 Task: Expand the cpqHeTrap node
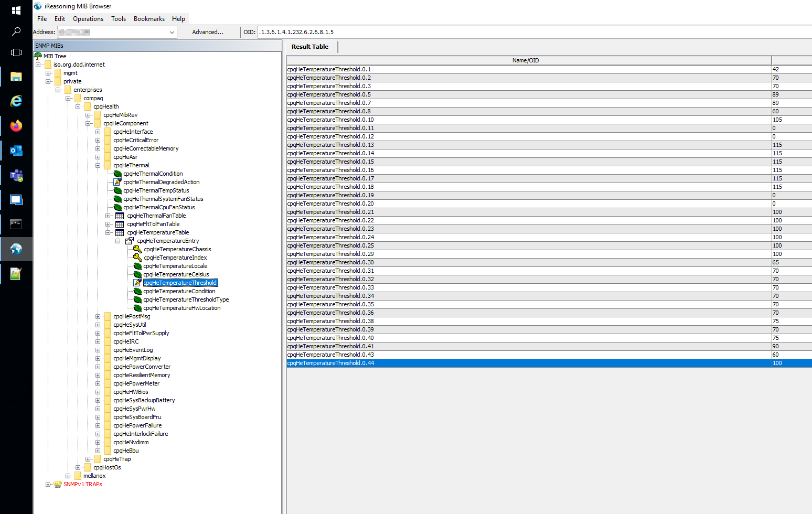point(88,459)
